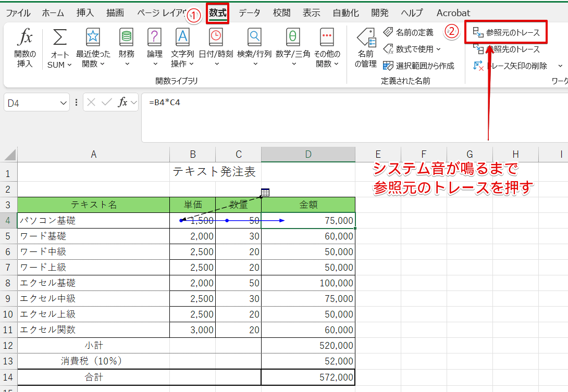Screen dimensions: 568x392
Task: Switch to the ホーム tab
Action: (53, 13)
